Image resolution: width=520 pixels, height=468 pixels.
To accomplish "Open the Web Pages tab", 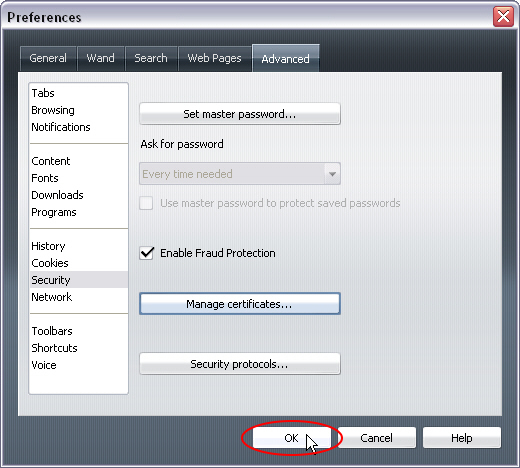I will (215, 58).
